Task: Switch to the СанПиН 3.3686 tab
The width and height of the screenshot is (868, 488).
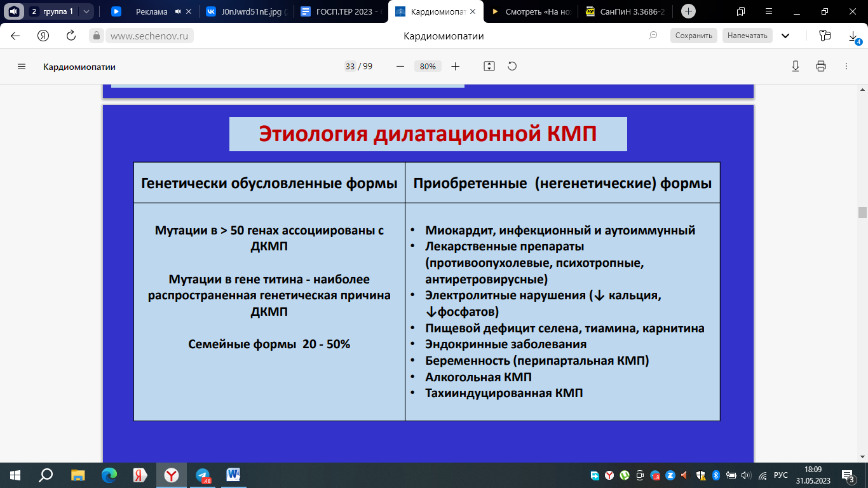Action: point(625,11)
